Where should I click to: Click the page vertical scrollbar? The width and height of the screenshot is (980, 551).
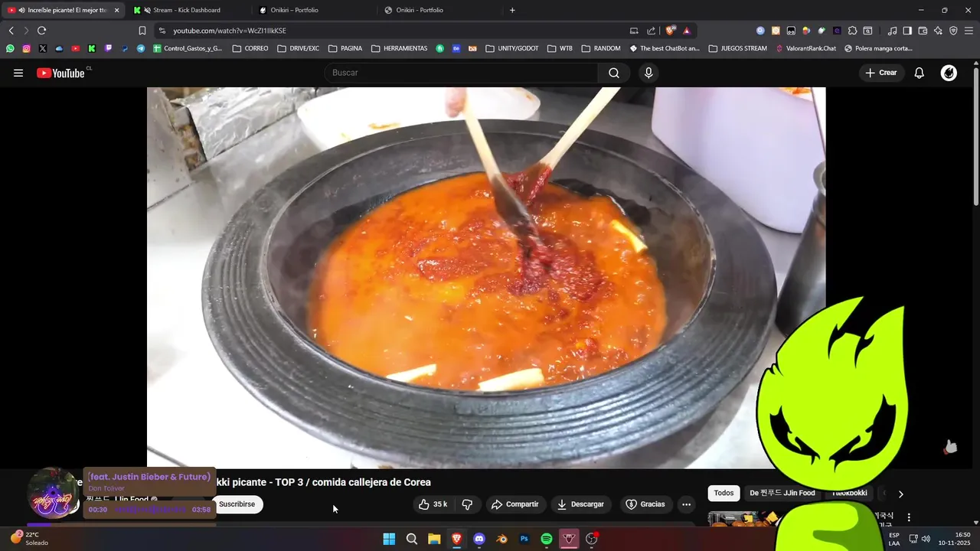coord(975,138)
